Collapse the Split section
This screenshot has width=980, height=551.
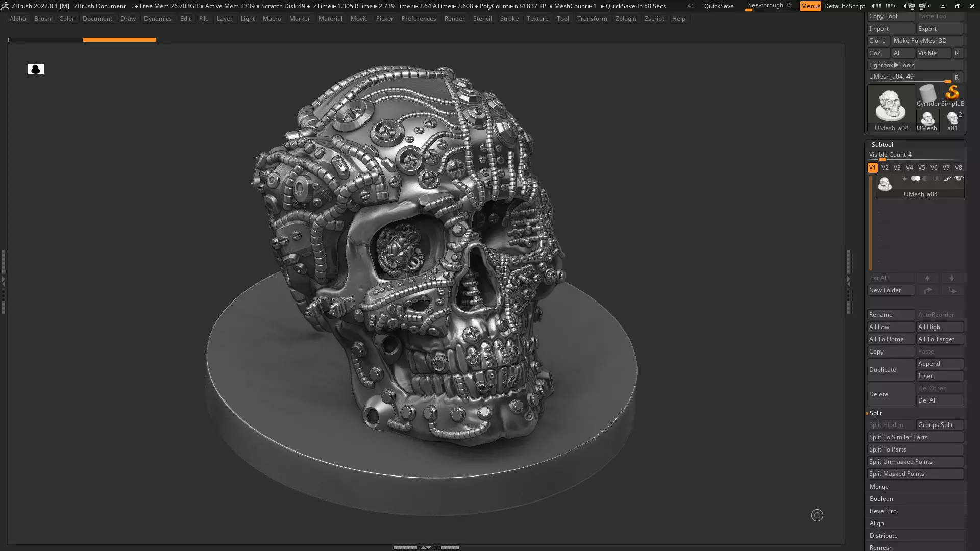875,413
